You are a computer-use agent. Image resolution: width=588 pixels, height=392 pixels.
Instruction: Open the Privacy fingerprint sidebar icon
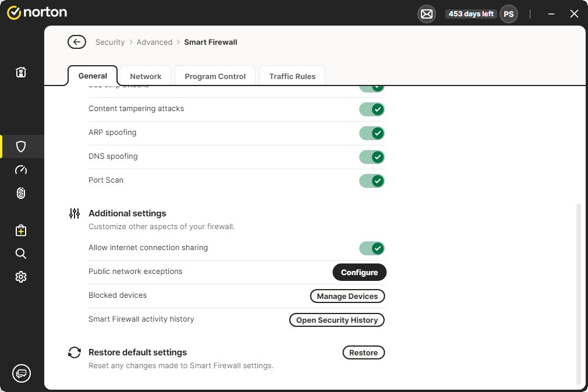(x=21, y=193)
